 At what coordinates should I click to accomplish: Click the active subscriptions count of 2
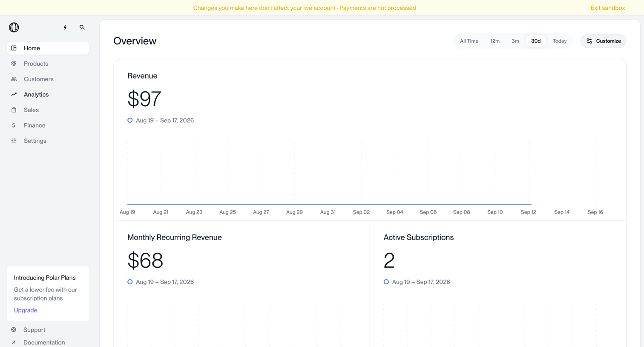(x=389, y=260)
